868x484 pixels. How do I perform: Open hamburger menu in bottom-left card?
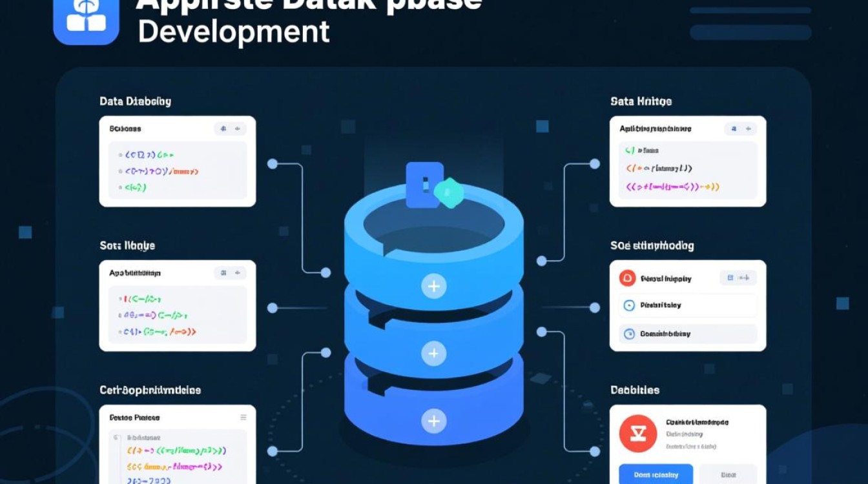pyautogui.click(x=243, y=418)
